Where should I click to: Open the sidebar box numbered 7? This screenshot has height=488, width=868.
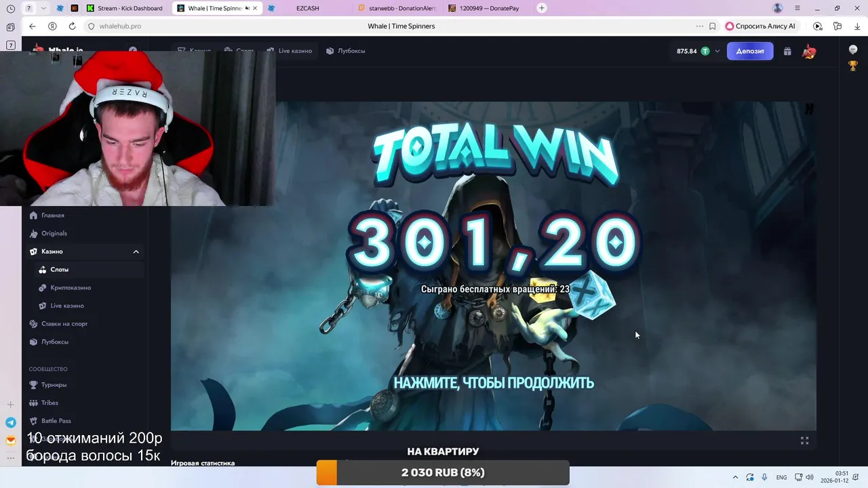pos(11,45)
